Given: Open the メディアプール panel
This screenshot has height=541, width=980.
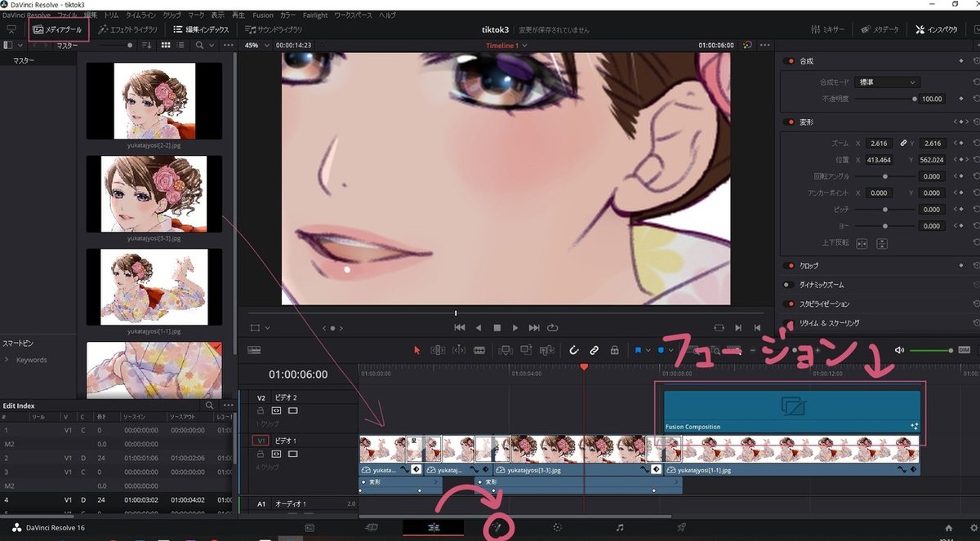Looking at the screenshot, I should pos(57,29).
